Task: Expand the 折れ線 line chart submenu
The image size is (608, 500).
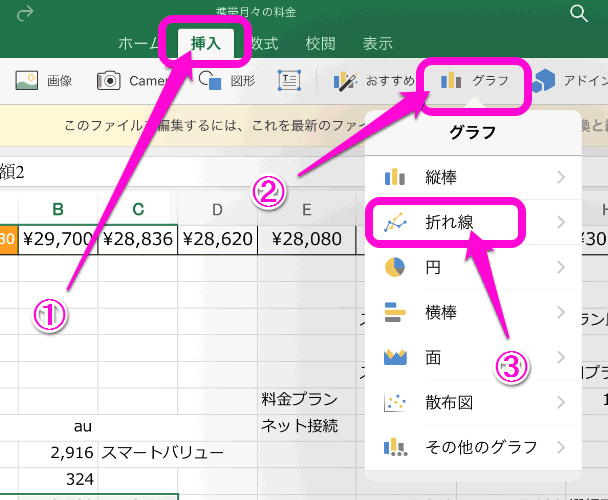Action: [x=472, y=222]
